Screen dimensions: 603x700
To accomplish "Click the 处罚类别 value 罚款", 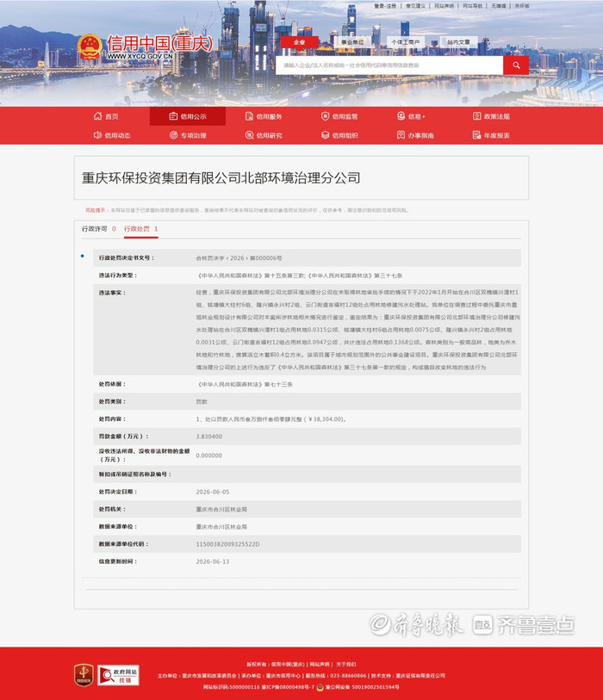I will 202,402.
